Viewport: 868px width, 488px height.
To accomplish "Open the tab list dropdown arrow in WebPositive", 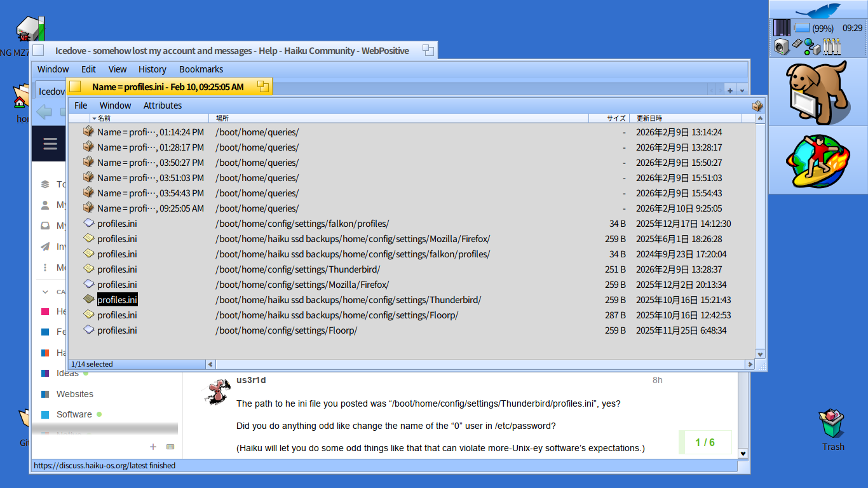I will pos(742,91).
